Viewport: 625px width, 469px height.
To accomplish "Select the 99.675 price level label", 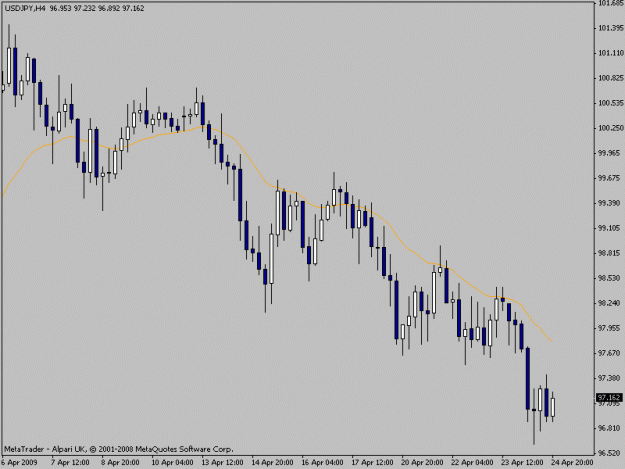I will pos(611,178).
